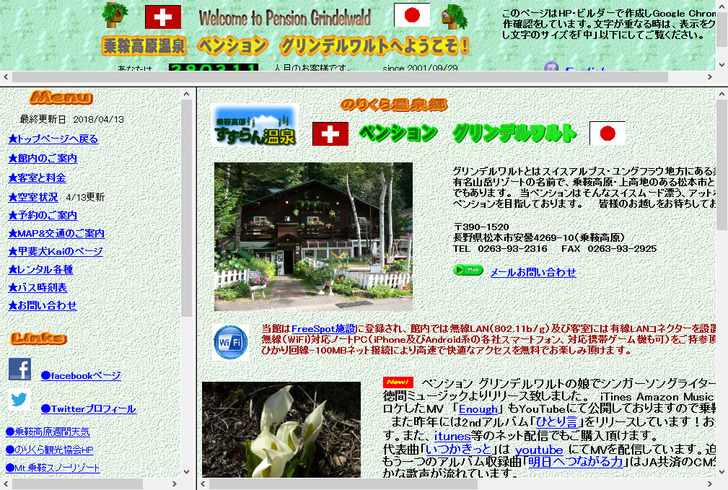Follow the youtube link in the text
The height and width of the screenshot is (490, 728).
539,449
